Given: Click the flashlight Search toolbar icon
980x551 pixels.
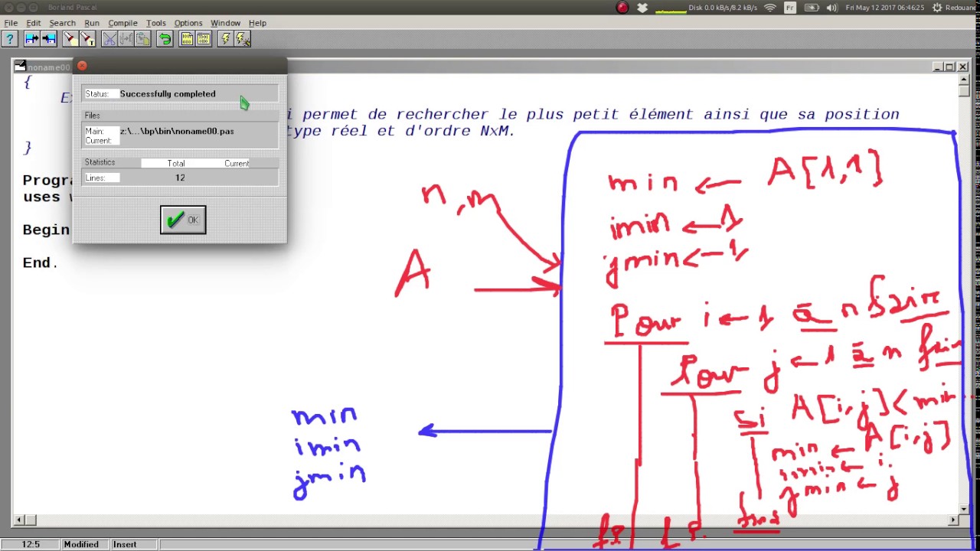Looking at the screenshot, I should [x=70, y=38].
